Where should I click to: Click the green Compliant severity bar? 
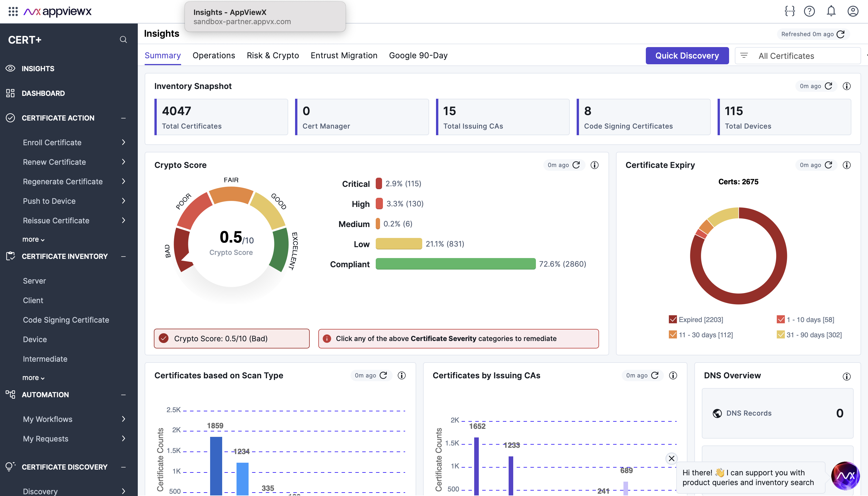[455, 264]
